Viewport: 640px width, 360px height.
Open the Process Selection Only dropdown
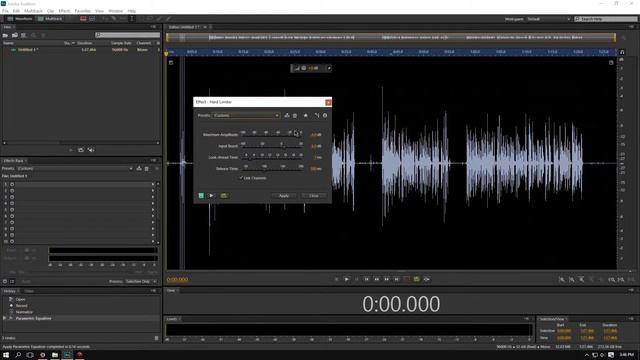[140, 282]
